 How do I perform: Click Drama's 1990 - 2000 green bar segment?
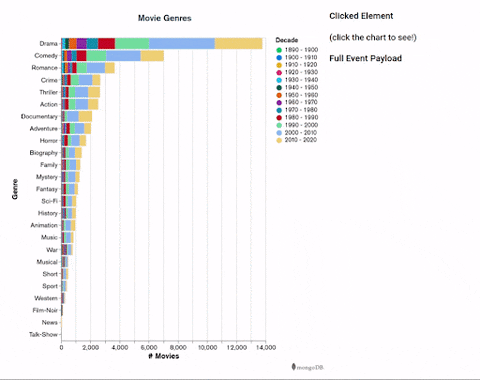(x=132, y=44)
